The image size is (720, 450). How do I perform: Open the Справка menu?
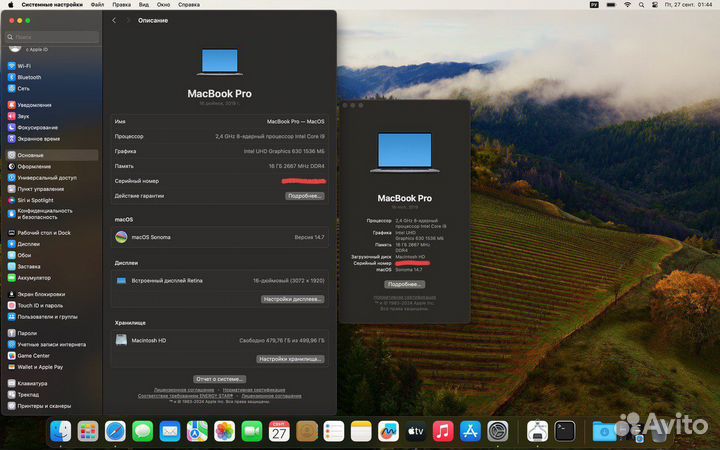point(189,5)
